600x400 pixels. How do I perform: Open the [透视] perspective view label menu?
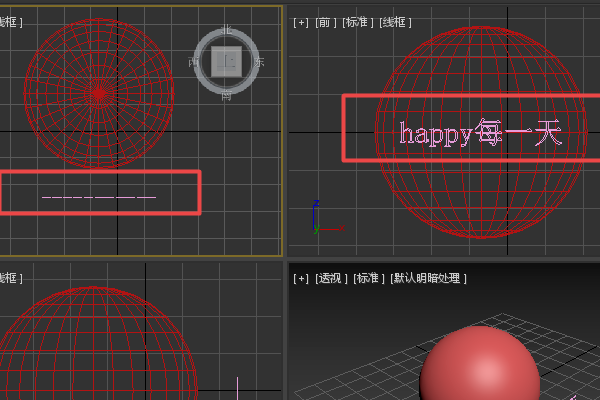331,278
